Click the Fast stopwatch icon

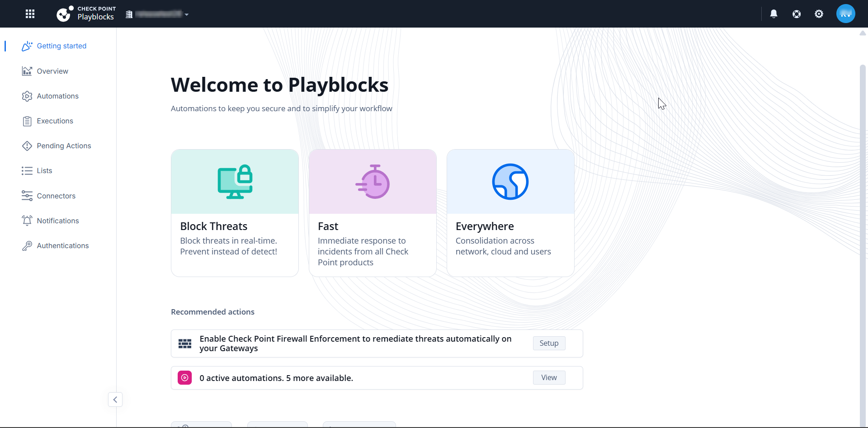[373, 182]
